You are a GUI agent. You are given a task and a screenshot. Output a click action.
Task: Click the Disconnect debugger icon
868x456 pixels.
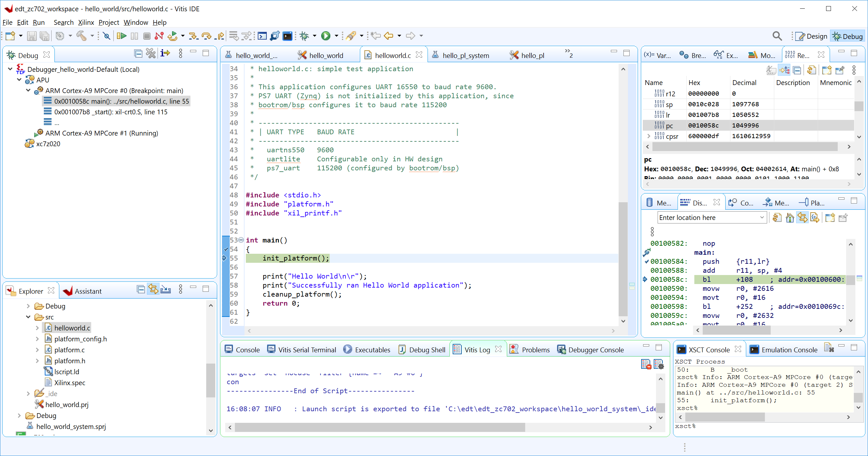click(159, 36)
